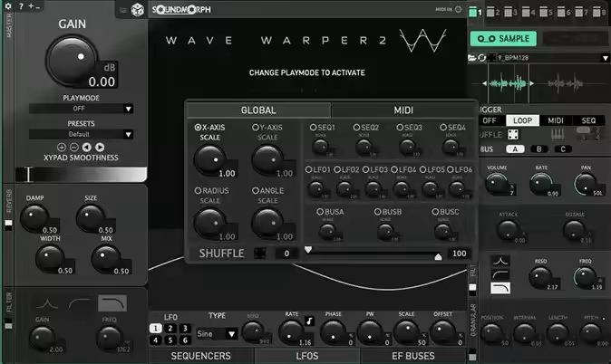Open the SEQUENCERS tab at bottom

click(x=200, y=356)
